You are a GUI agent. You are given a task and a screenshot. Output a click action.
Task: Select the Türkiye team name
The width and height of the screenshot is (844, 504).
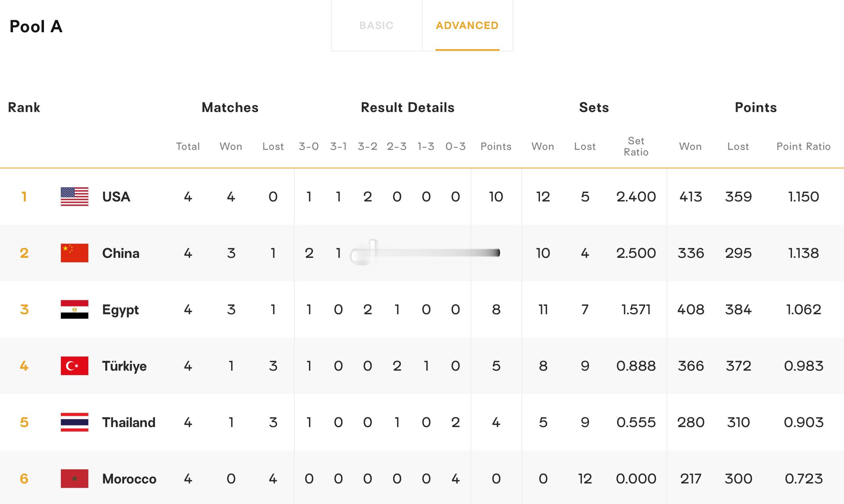pos(125,366)
